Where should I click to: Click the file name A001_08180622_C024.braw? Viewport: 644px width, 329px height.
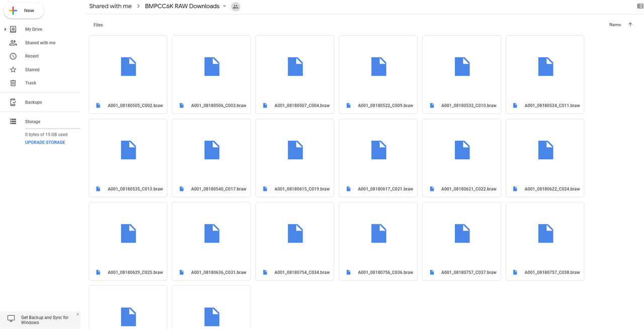point(552,189)
